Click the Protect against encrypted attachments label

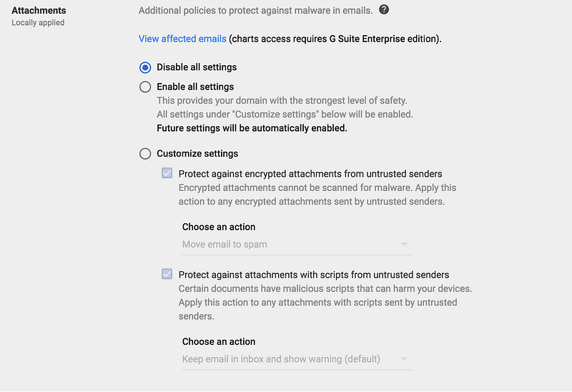pos(310,174)
